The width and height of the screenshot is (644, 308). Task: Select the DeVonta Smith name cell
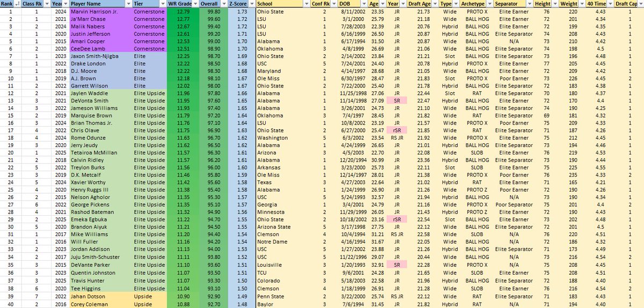[100, 101]
